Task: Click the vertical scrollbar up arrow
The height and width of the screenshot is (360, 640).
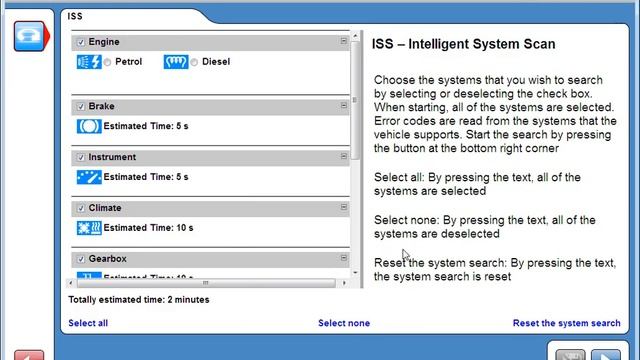Action: point(355,36)
